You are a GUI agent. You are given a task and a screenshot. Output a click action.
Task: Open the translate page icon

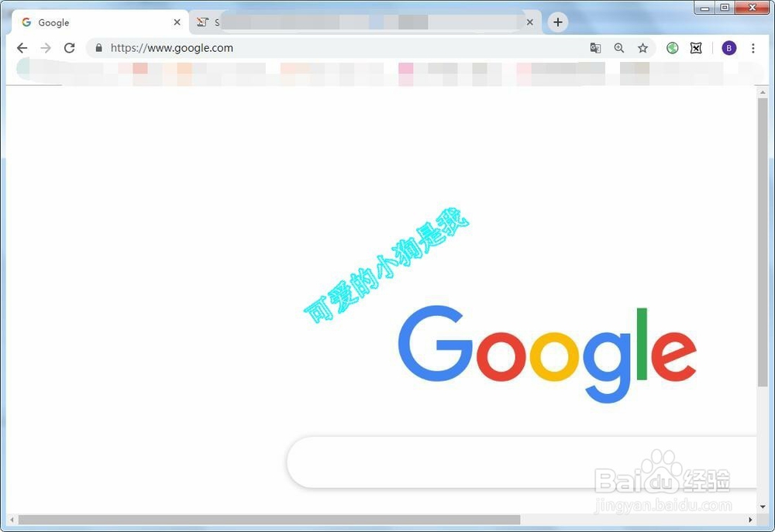point(595,48)
